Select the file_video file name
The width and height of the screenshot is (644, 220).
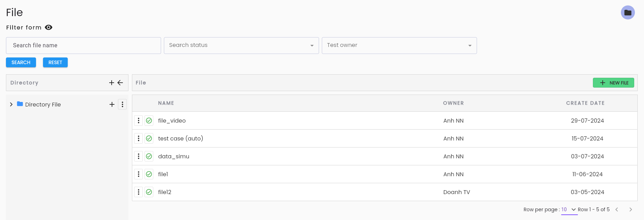tap(172, 121)
